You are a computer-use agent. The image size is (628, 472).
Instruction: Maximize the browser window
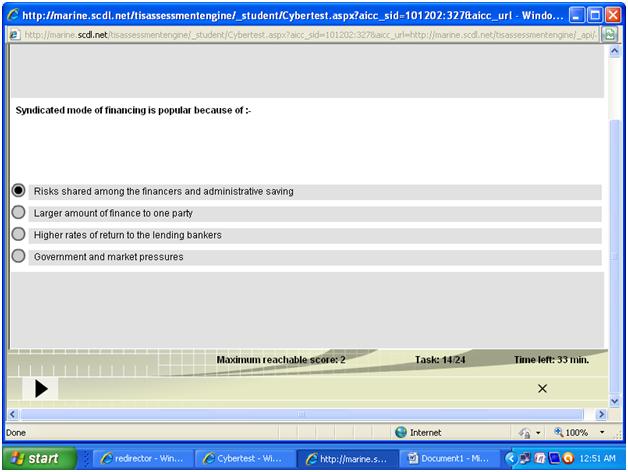click(x=595, y=16)
